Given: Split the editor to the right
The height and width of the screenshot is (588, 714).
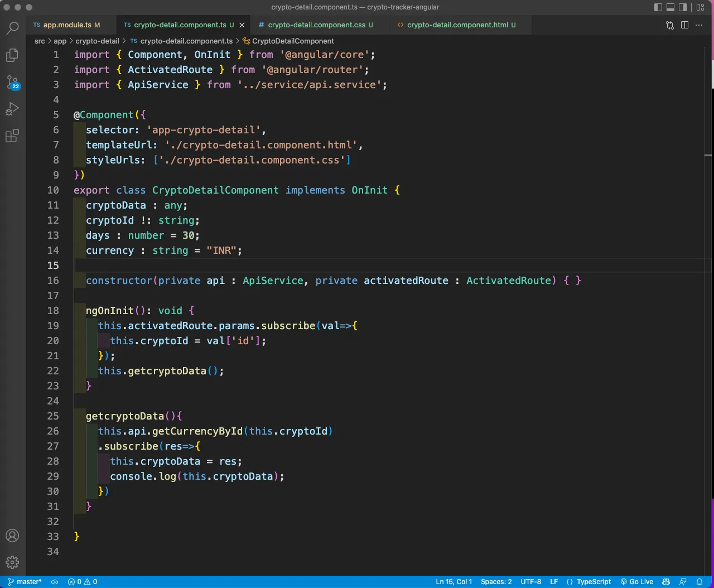Looking at the screenshot, I should [684, 25].
